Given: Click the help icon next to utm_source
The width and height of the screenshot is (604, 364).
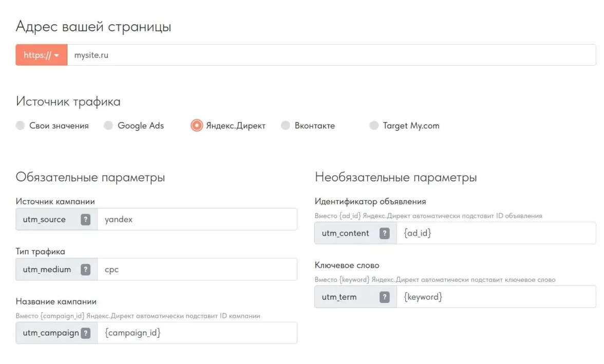Looking at the screenshot, I should click(86, 219).
